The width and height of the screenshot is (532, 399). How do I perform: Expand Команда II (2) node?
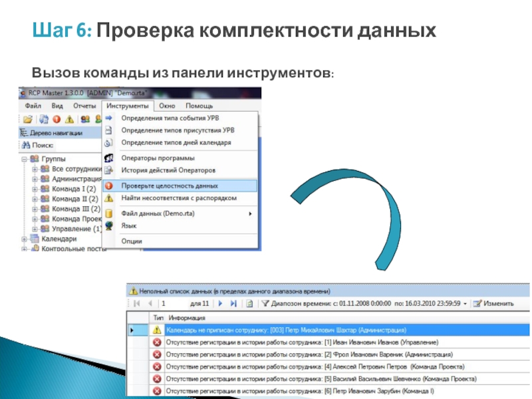coord(35,199)
